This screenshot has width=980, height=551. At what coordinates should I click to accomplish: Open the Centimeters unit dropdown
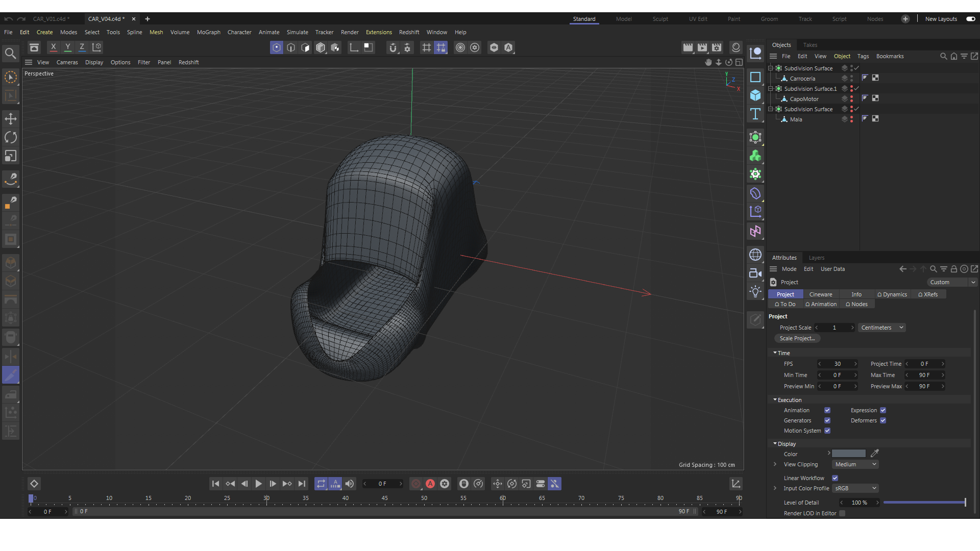(882, 328)
